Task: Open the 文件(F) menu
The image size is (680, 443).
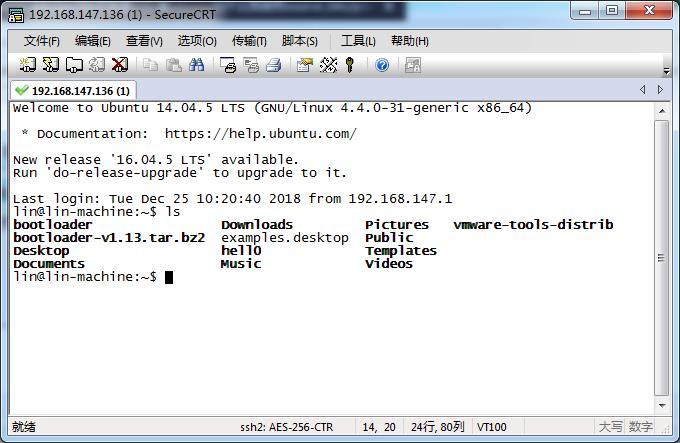Action: click(42, 41)
